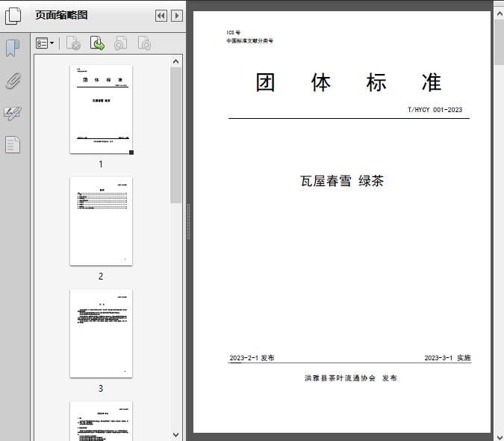Click the thumbnail pane scroll down arrow
This screenshot has height=441, width=504.
pos(175,435)
